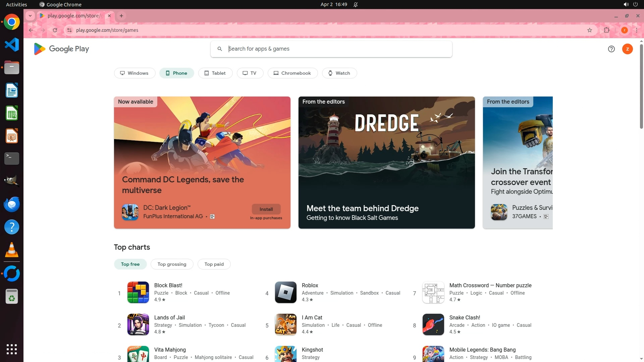
Task: Open the Block Blast! app icon
Action: pos(138,292)
